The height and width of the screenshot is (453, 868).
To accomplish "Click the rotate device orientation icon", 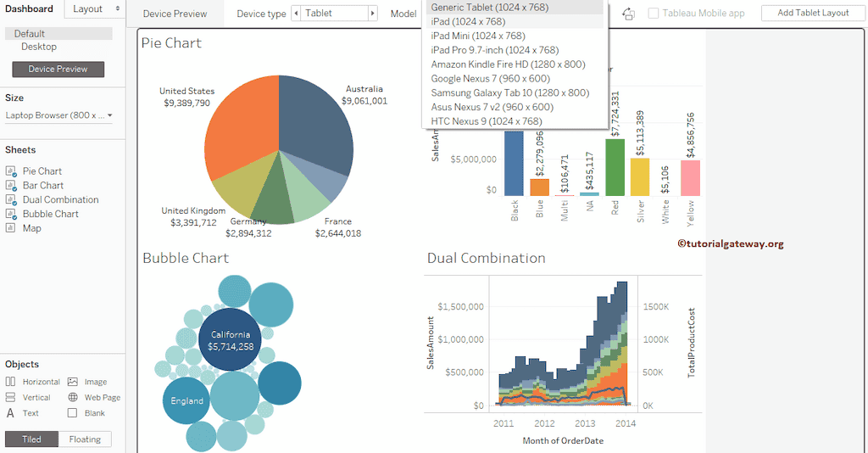I will pyautogui.click(x=628, y=14).
